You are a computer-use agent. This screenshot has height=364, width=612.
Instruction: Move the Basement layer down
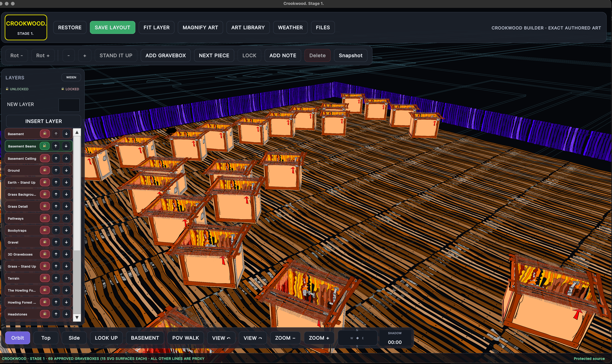tap(66, 134)
